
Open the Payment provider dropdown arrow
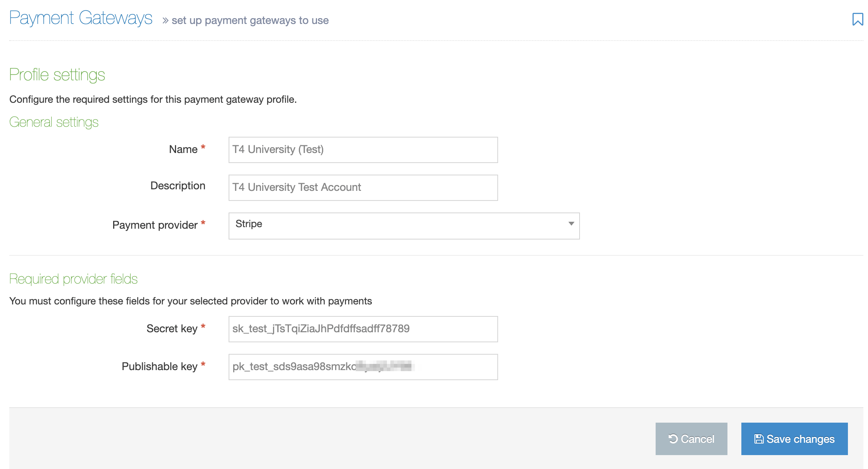click(571, 224)
